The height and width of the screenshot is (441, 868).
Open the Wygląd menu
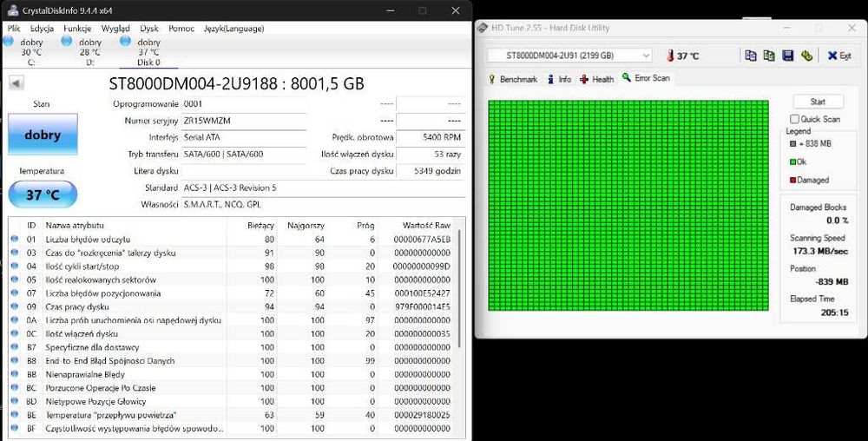pyautogui.click(x=115, y=29)
